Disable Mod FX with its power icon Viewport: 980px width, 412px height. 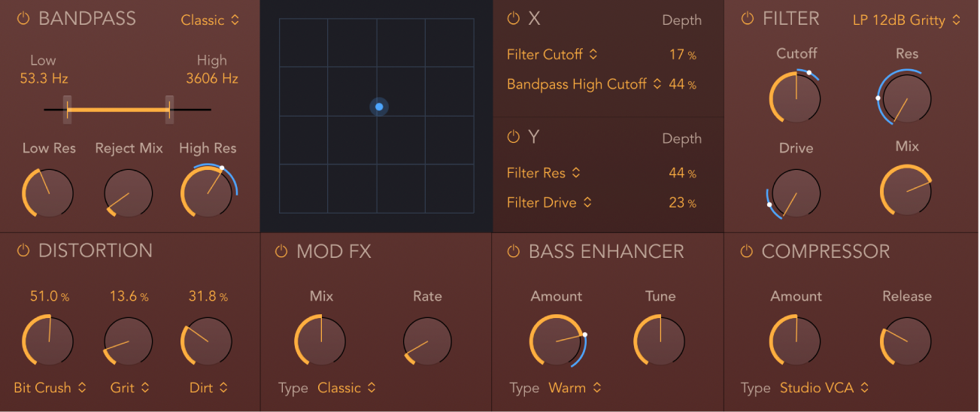pos(281,251)
